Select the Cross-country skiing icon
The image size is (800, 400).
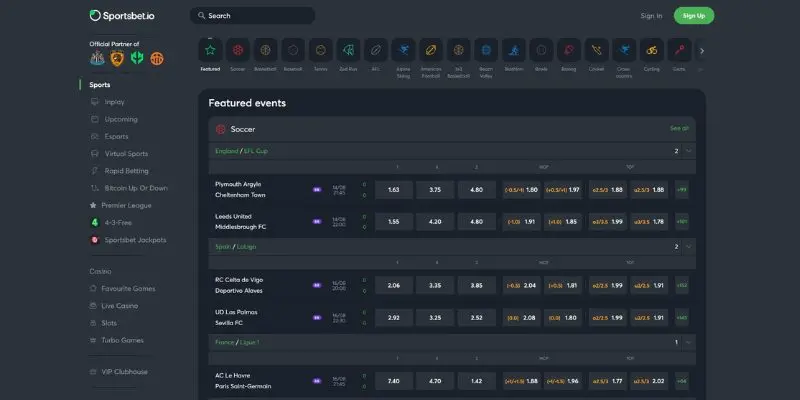click(624, 50)
